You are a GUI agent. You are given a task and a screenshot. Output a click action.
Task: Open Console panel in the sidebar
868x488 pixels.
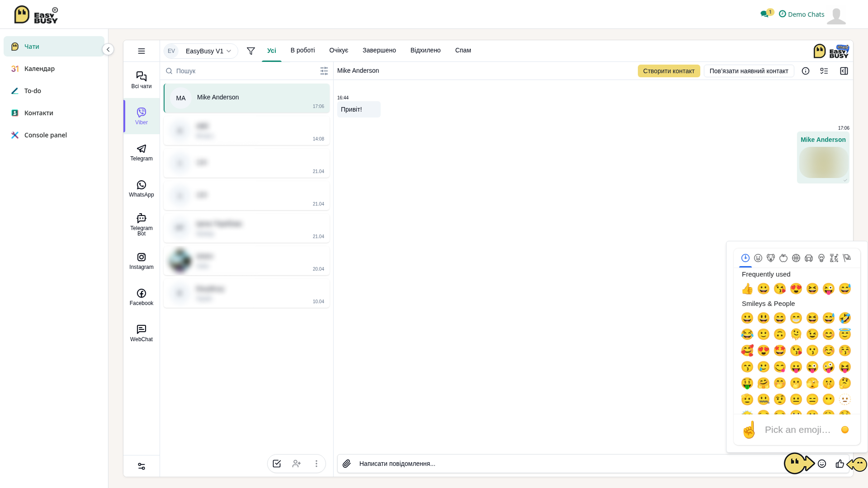click(54, 135)
